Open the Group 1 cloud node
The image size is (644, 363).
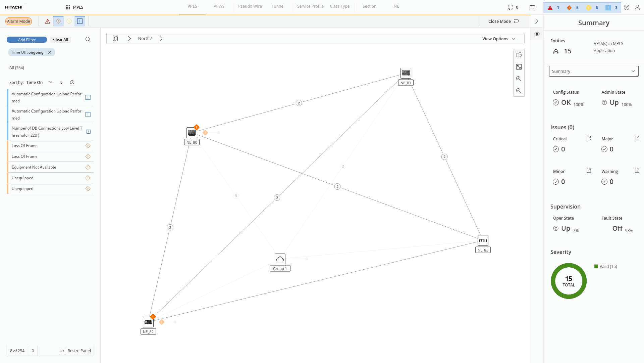tap(280, 259)
